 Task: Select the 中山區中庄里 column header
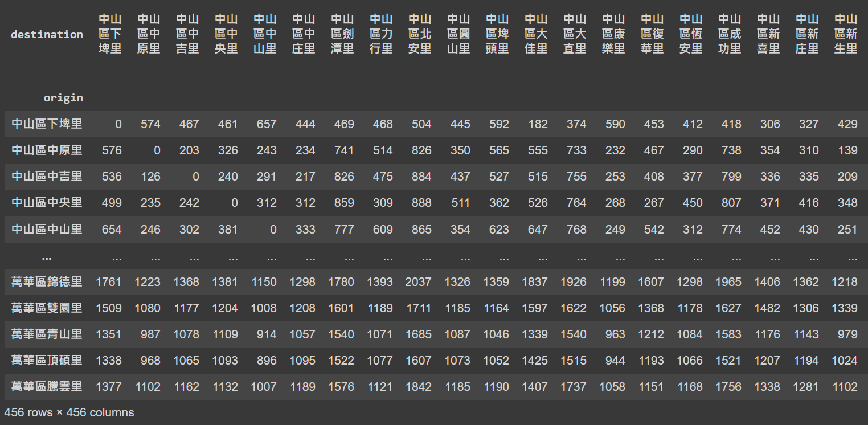click(304, 34)
